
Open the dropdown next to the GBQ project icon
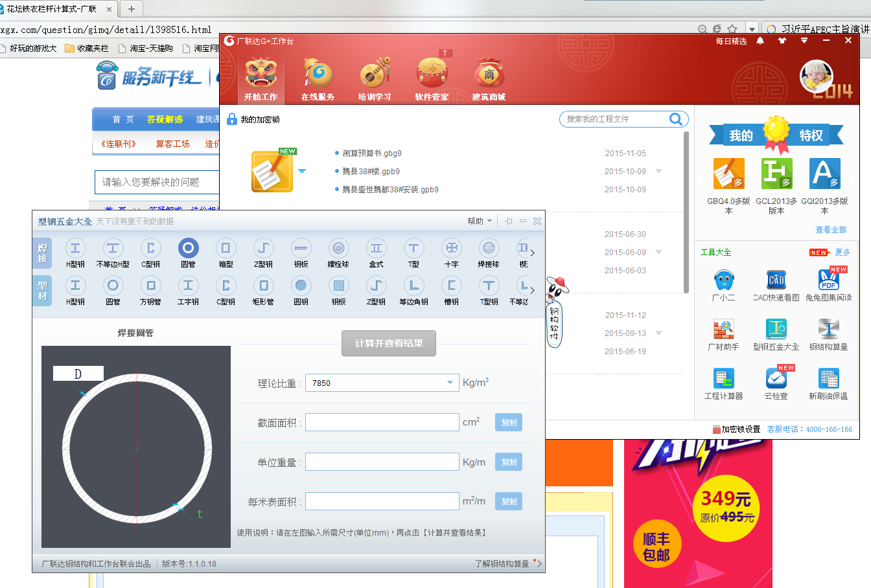click(x=302, y=172)
